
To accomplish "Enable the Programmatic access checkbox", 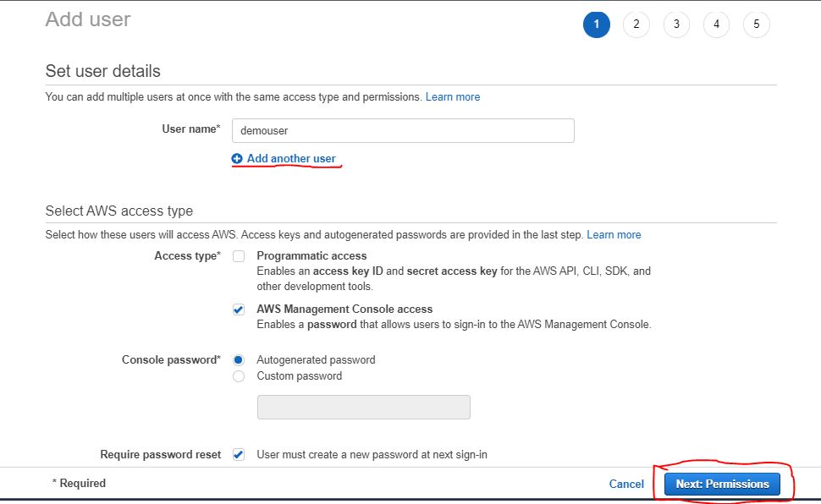I will point(239,256).
